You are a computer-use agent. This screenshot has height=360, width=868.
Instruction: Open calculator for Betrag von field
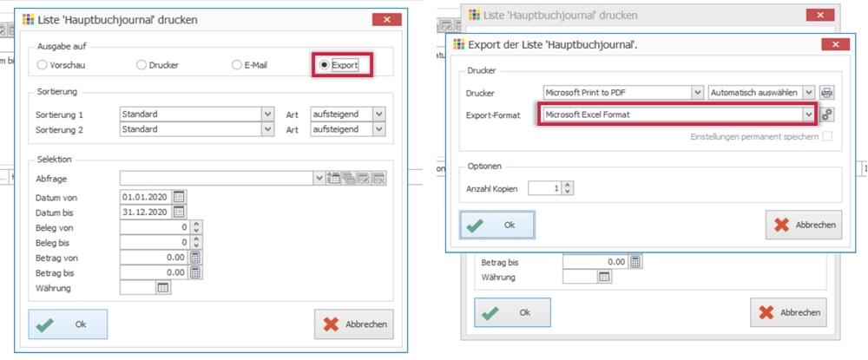click(195, 257)
